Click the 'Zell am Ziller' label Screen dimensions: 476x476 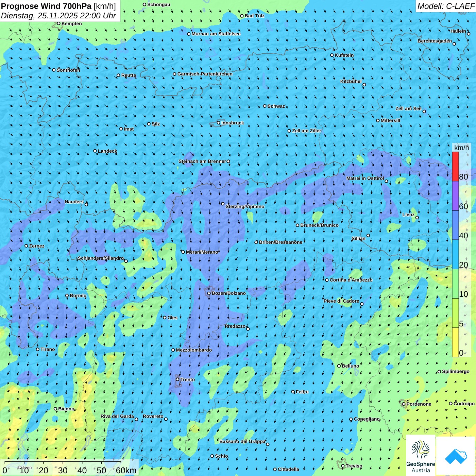307,131
